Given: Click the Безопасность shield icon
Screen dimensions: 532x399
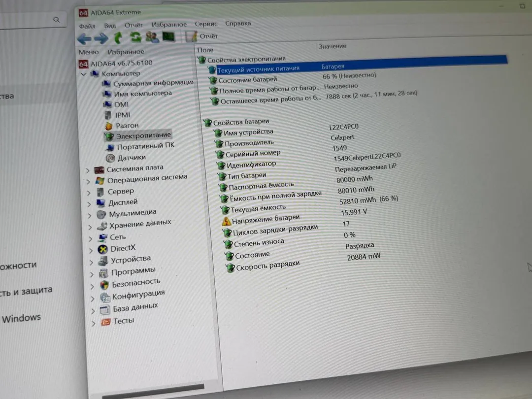Looking at the screenshot, I should (x=104, y=285).
